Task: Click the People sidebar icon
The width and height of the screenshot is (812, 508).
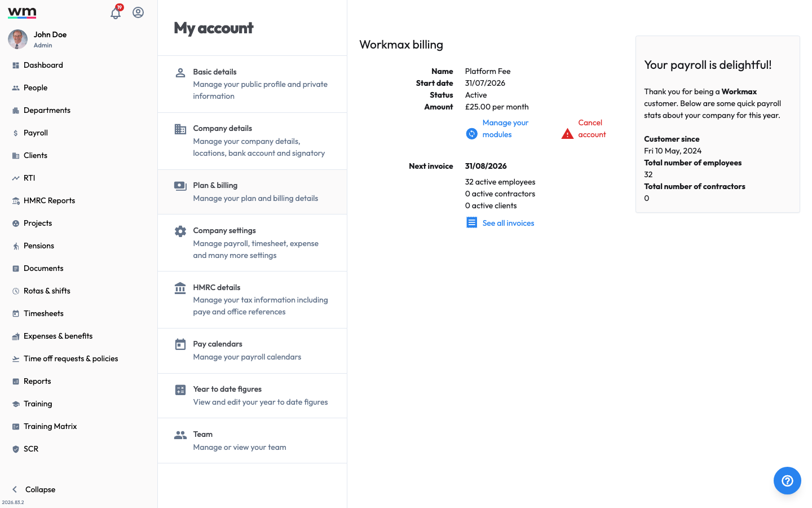Action: (16, 88)
